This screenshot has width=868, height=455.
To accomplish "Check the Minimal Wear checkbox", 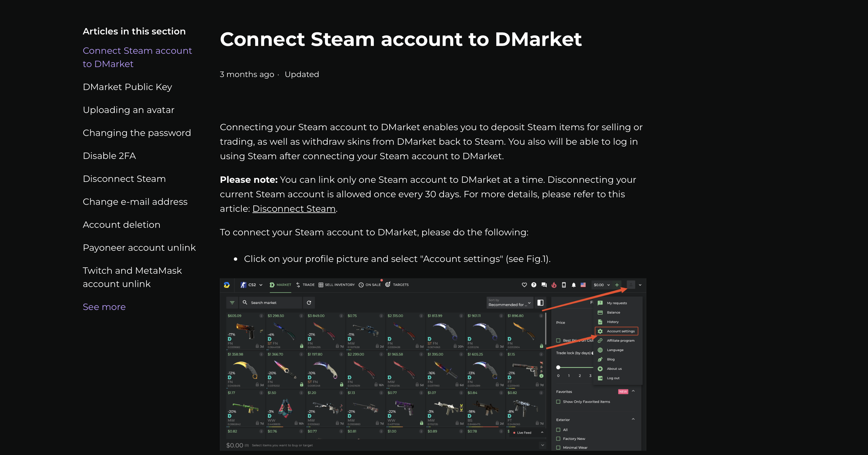I will point(558,447).
